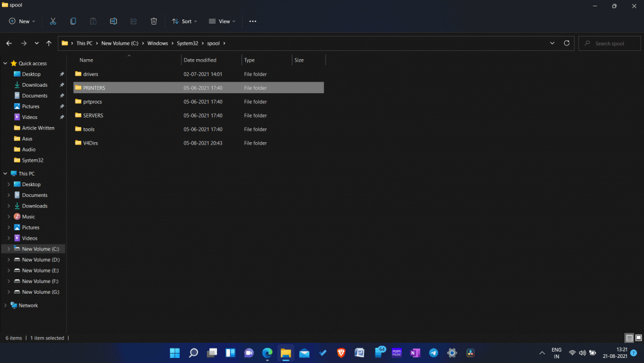Navigate back using the back arrow
Screen dimensions: 644x363
click(x=9, y=43)
